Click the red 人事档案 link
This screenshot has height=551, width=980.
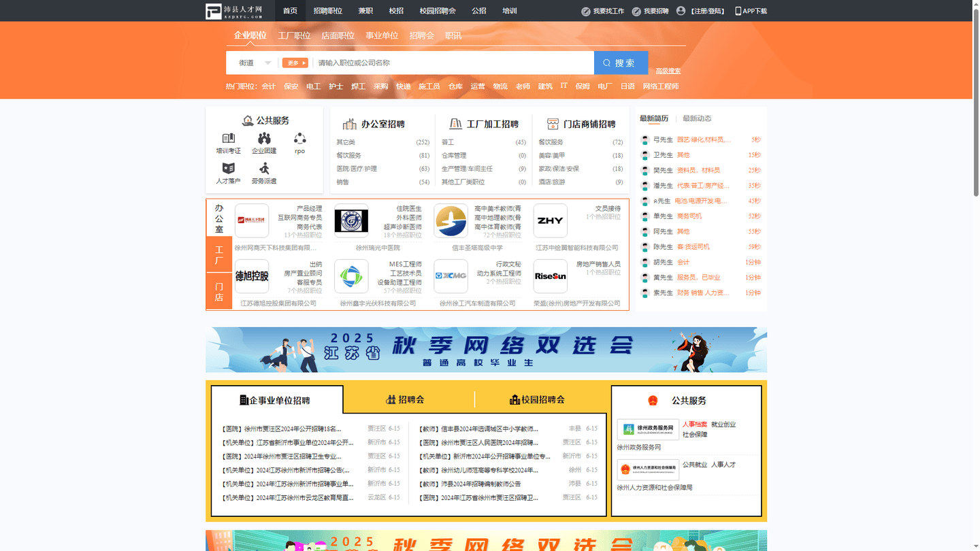click(695, 424)
